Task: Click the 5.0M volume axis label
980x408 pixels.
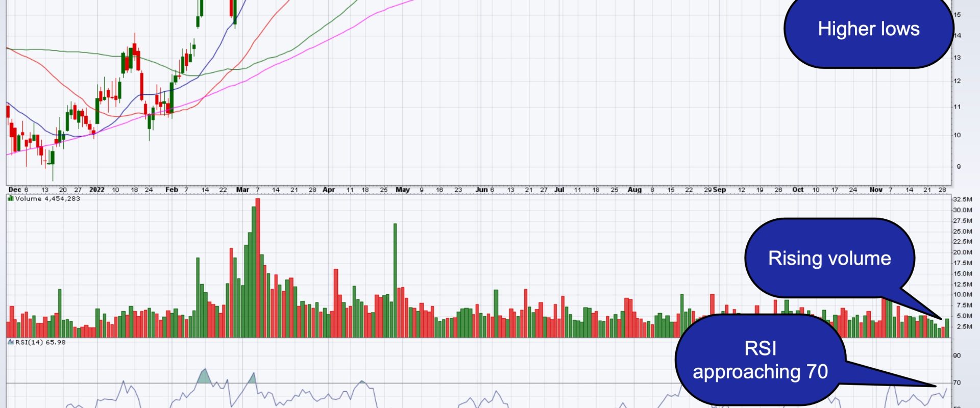Action: (x=964, y=316)
